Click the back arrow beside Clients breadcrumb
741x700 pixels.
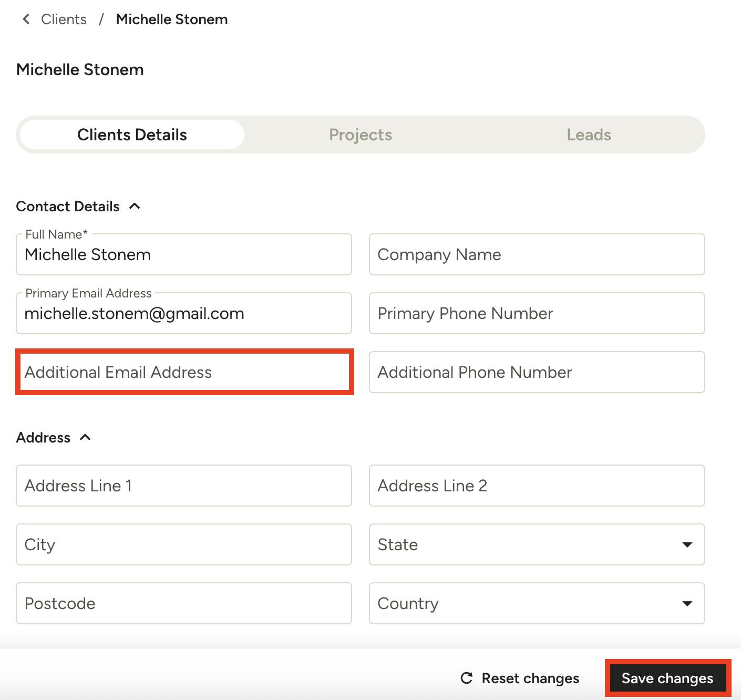pyautogui.click(x=26, y=19)
